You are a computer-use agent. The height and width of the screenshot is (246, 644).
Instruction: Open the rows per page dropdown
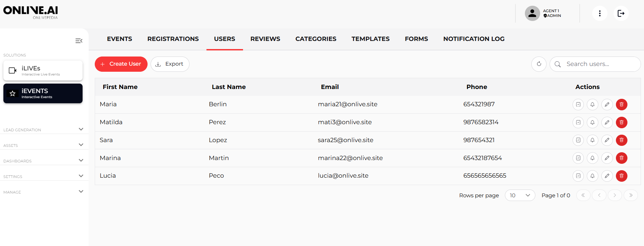click(x=520, y=195)
